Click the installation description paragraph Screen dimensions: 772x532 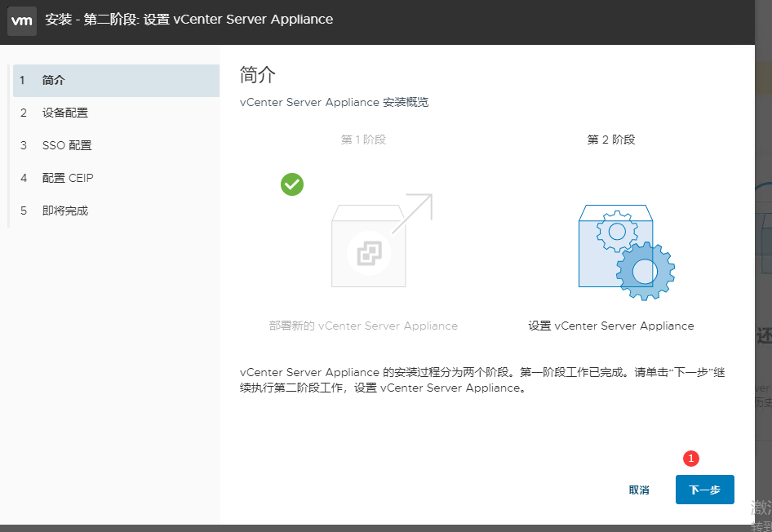coord(481,380)
